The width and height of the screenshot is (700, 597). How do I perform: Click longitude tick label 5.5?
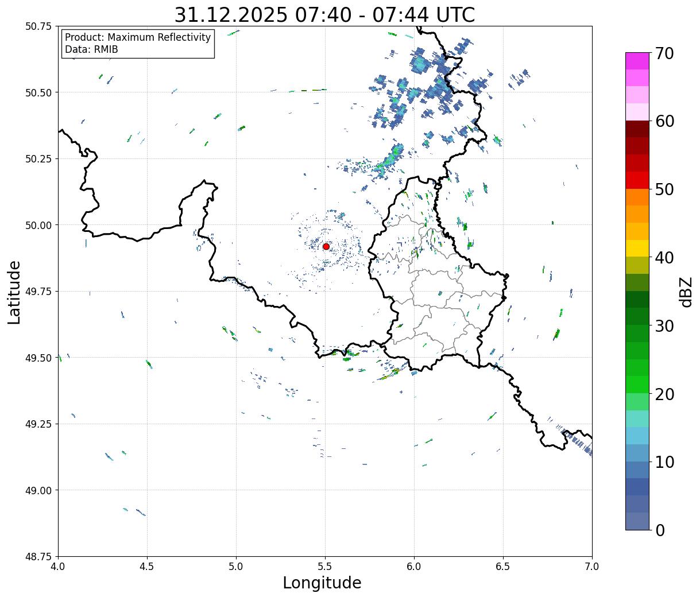click(325, 567)
